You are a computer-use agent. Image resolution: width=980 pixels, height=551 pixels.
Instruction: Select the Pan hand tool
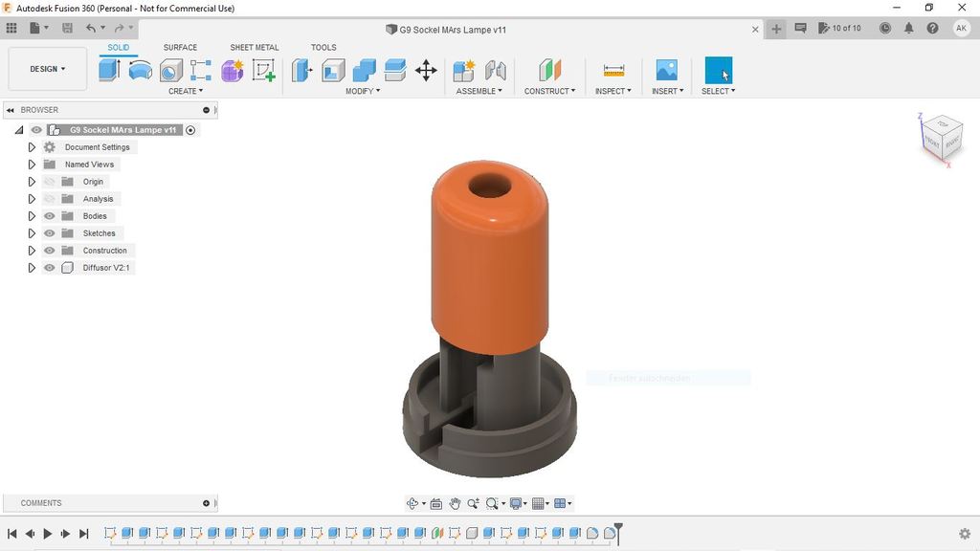(455, 503)
